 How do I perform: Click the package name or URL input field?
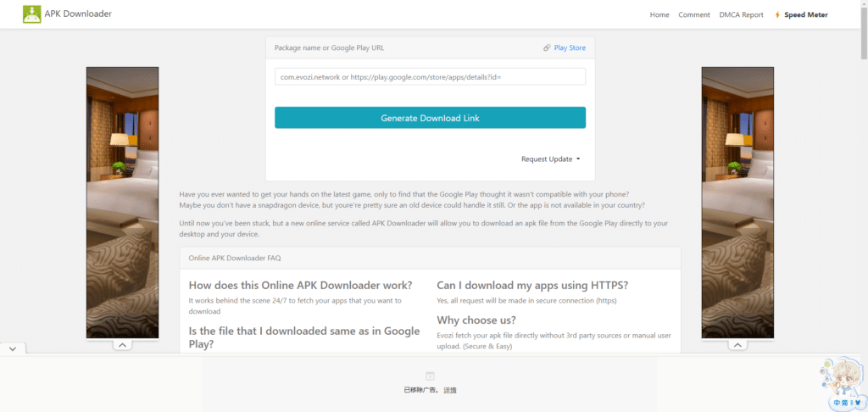pyautogui.click(x=430, y=77)
